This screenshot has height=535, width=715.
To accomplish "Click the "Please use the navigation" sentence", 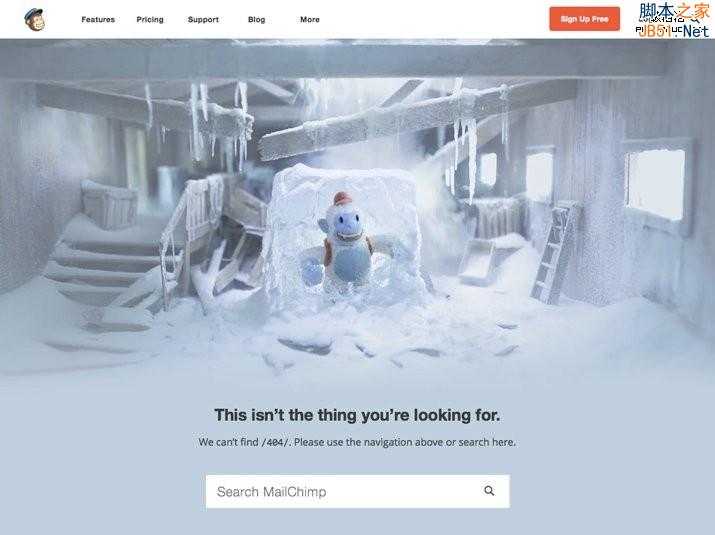I will (x=405, y=442).
